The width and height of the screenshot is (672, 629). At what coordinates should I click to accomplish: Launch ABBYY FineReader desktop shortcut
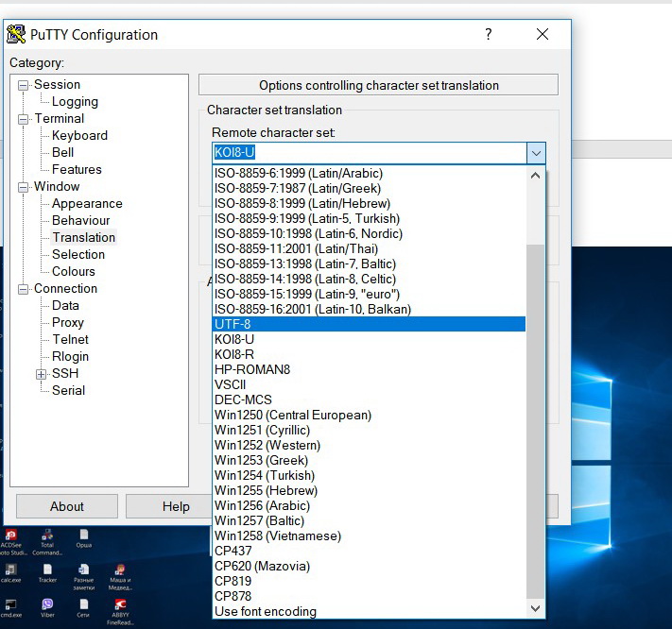point(120,612)
